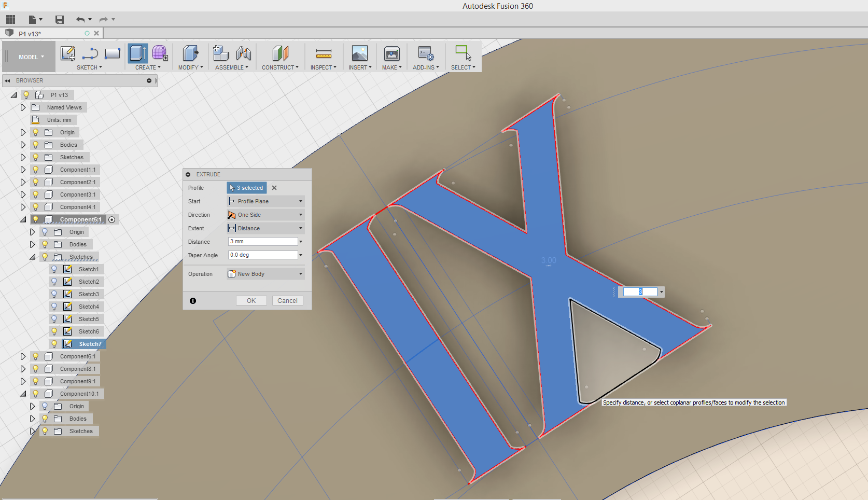868x500 pixels.
Task: Click the 3 selected profile button
Action: [x=247, y=188]
